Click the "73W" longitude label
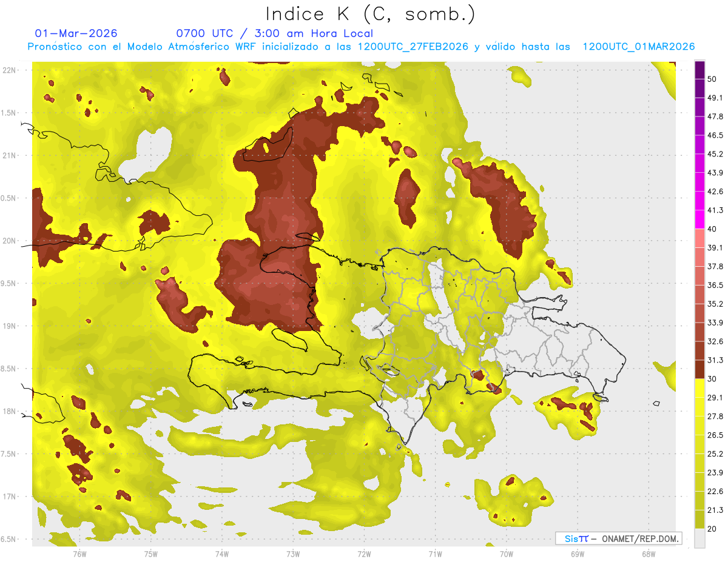The height and width of the screenshot is (562, 728). 293,554
